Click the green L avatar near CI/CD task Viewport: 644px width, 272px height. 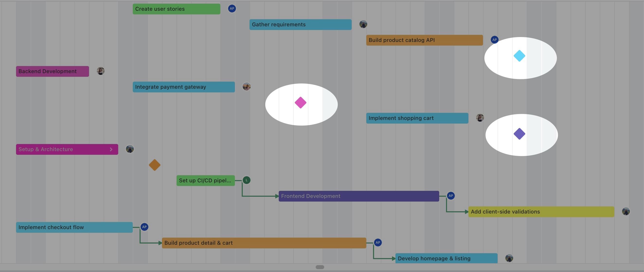(246, 180)
